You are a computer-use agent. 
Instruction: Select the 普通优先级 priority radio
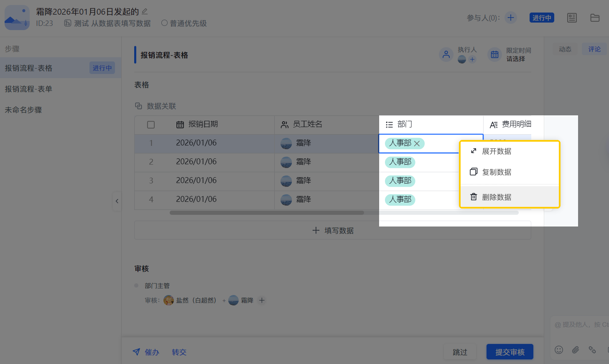pyautogui.click(x=165, y=23)
